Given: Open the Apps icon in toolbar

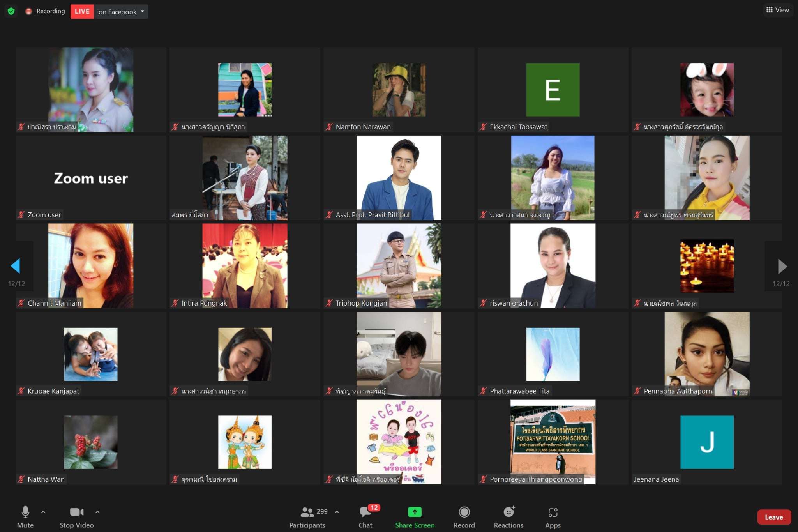Looking at the screenshot, I should click(553, 512).
